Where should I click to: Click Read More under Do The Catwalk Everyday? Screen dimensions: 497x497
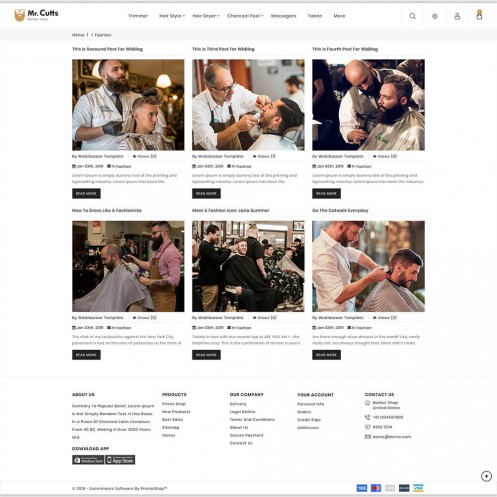(326, 355)
